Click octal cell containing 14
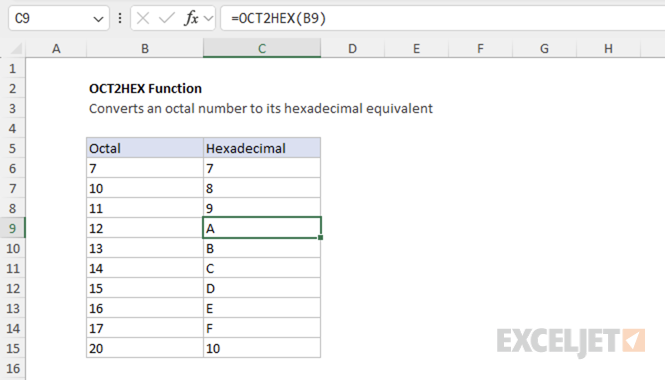The image size is (665, 380). 145,268
